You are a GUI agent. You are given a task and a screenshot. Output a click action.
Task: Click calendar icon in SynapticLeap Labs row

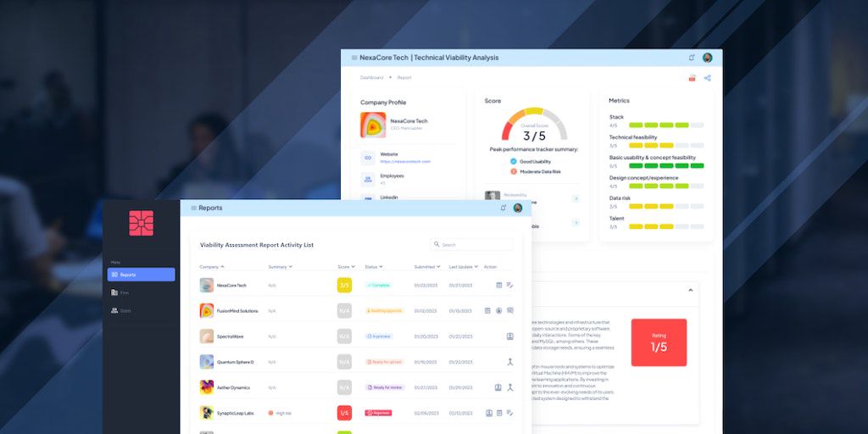pyautogui.click(x=498, y=413)
